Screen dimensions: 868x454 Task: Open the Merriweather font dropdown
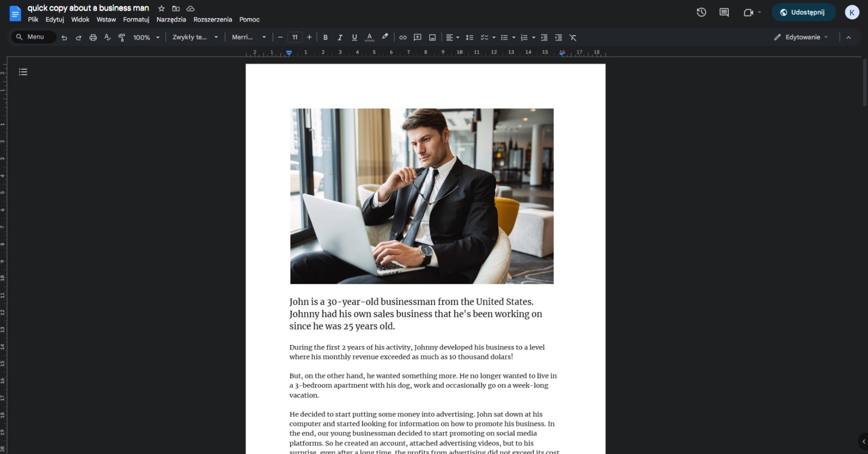click(248, 37)
